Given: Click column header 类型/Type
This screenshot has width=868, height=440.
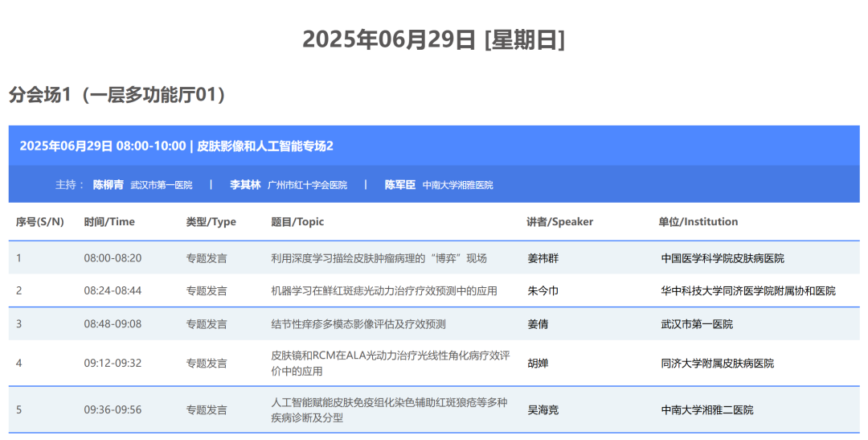Looking at the screenshot, I should pos(211,222).
